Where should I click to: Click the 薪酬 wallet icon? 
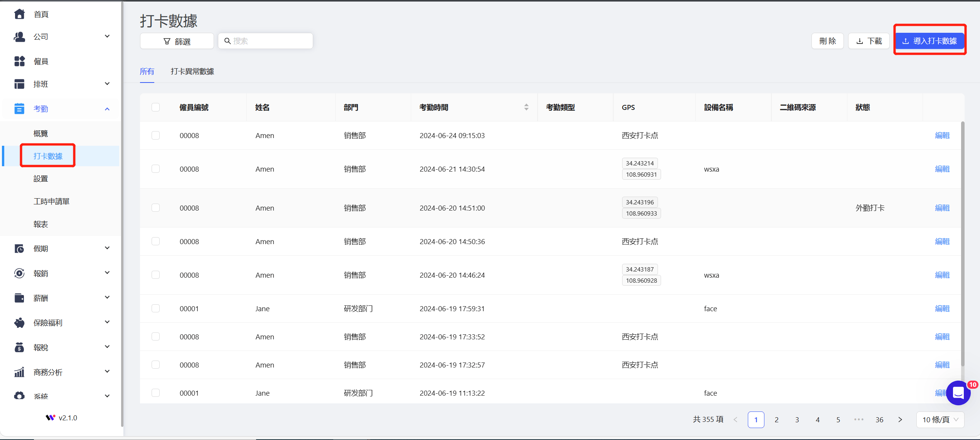pyautogui.click(x=19, y=298)
